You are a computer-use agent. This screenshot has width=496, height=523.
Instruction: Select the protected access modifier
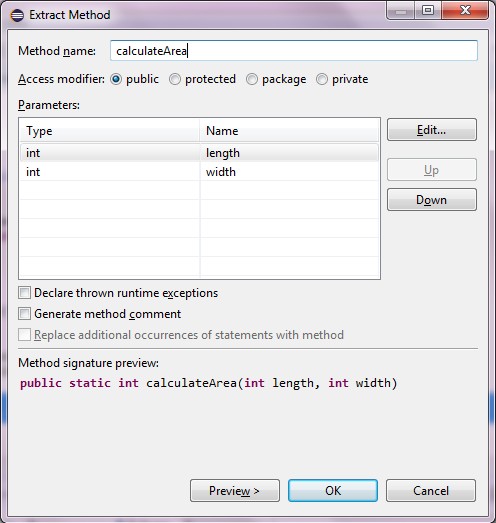(x=175, y=79)
